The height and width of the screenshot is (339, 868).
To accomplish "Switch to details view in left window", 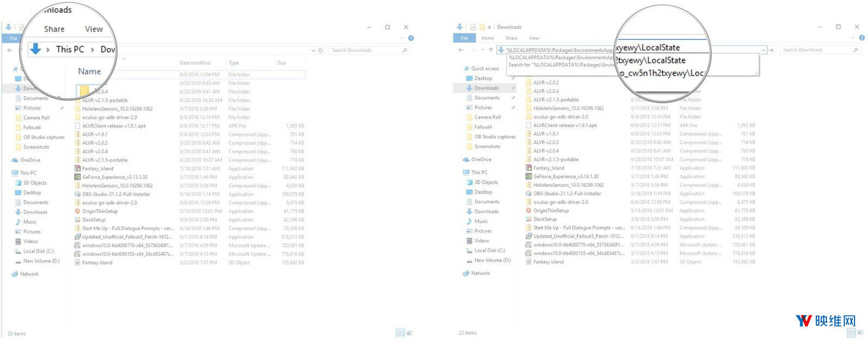I will (400, 333).
